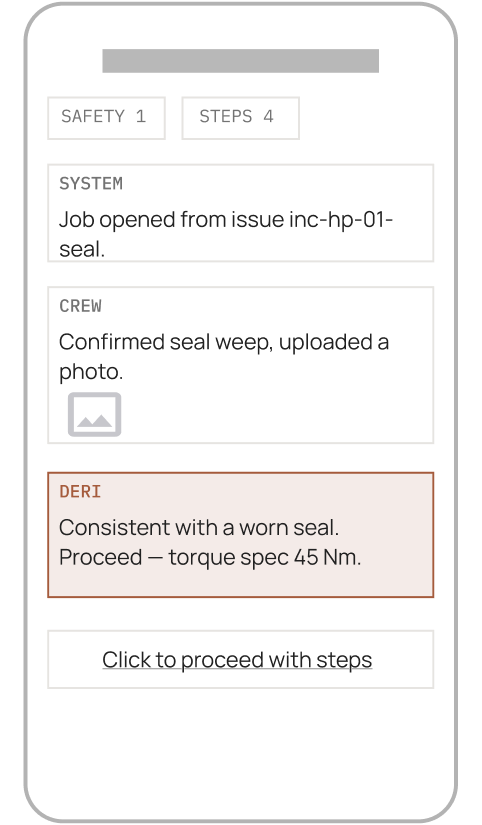Click the count 1 in SAFETY badge
Viewport: 482px width, 825px height.
[140, 116]
